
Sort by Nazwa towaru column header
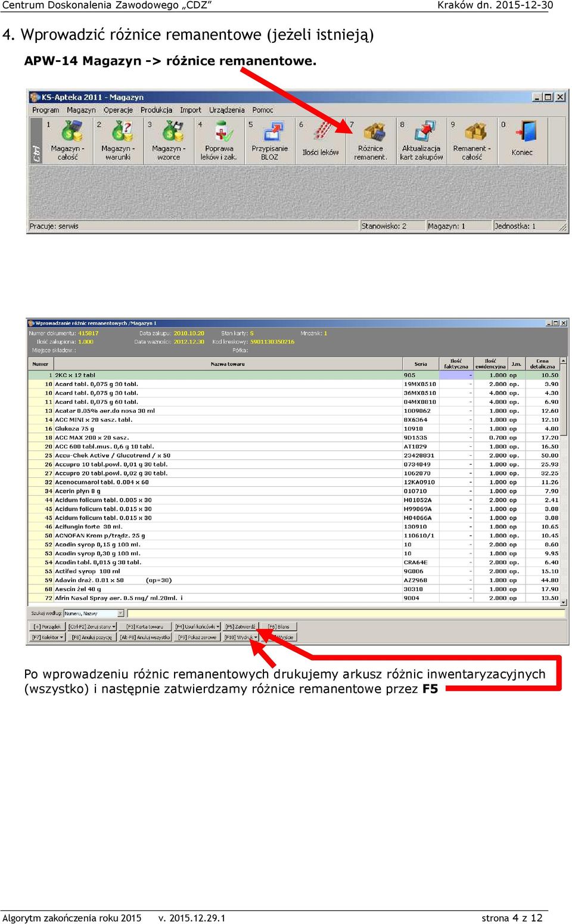pos(228,364)
